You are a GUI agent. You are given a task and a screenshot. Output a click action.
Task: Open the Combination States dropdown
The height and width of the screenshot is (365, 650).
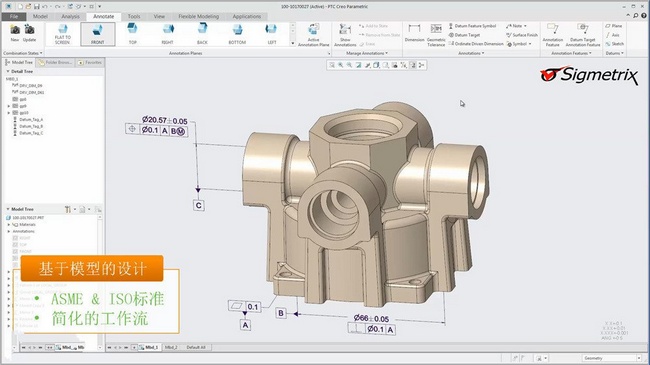(23, 53)
